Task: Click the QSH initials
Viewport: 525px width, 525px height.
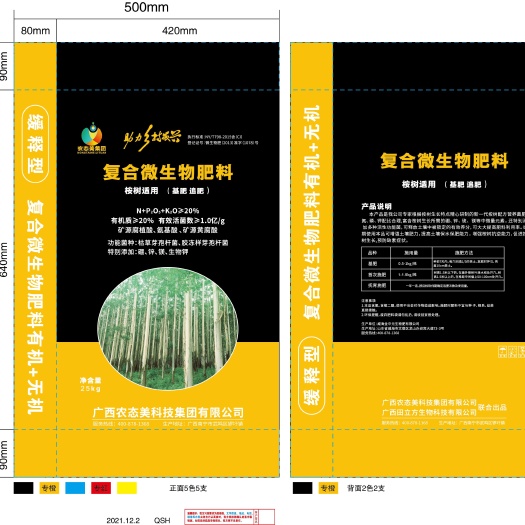Action: pyautogui.click(x=162, y=520)
